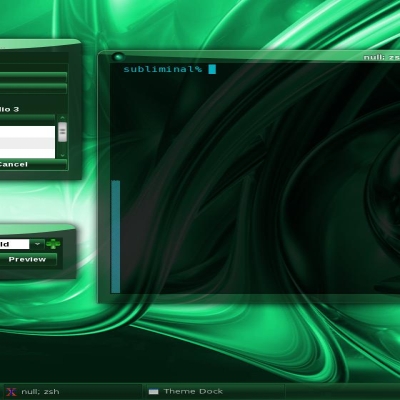Click the subliminal% prompt text in terminal

point(163,69)
